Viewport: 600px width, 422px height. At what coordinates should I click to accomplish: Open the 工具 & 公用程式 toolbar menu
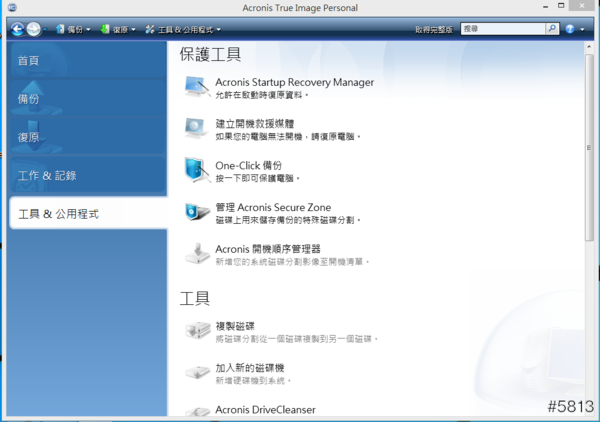(x=183, y=29)
